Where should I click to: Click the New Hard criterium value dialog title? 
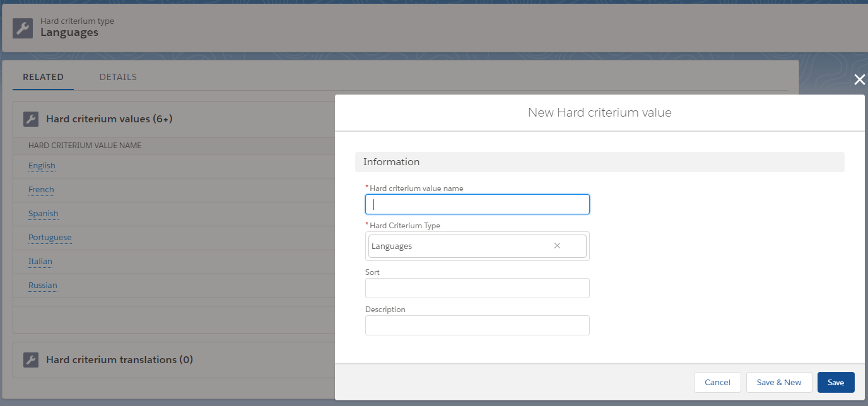point(599,113)
